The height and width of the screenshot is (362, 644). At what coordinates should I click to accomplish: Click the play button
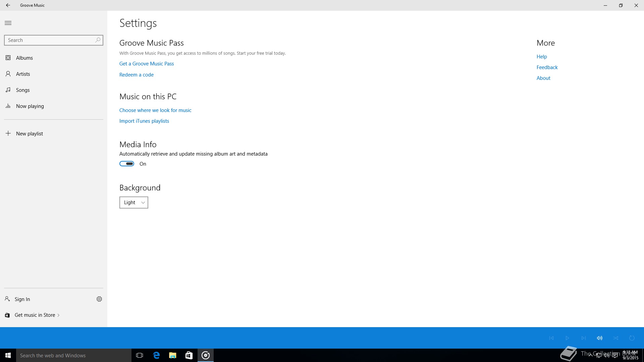tap(568, 338)
